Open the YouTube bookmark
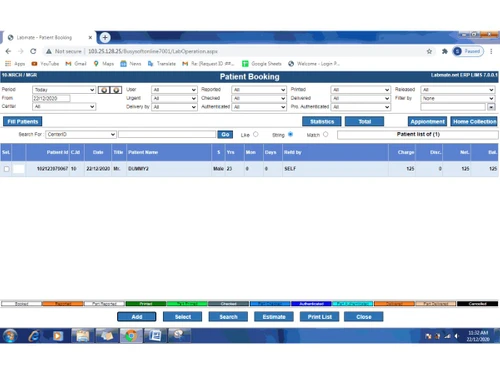 pos(45,64)
